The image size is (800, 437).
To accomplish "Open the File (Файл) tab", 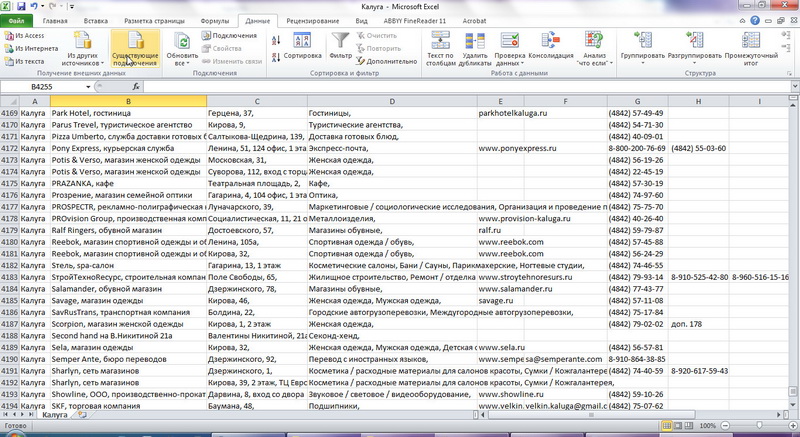I will tap(16, 21).
